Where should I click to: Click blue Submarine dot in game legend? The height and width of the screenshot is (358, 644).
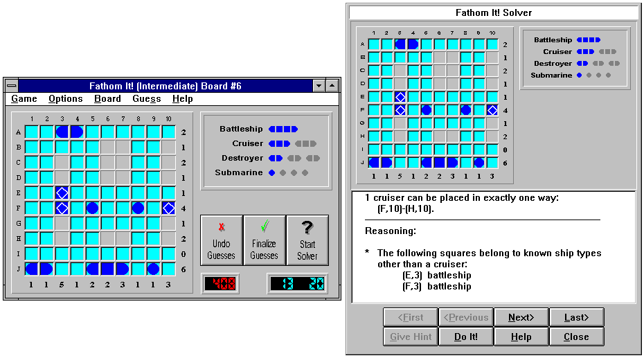tap(271, 173)
